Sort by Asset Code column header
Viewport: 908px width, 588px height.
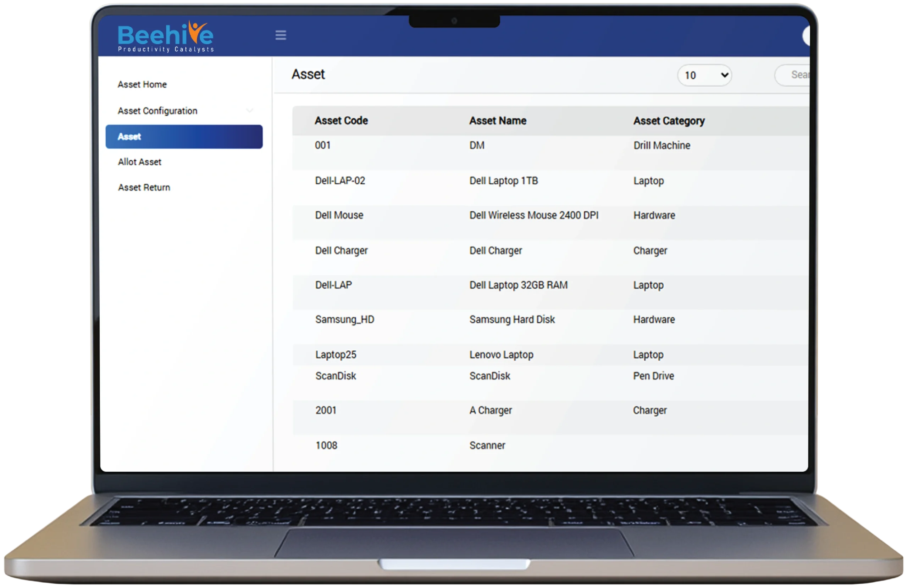341,121
